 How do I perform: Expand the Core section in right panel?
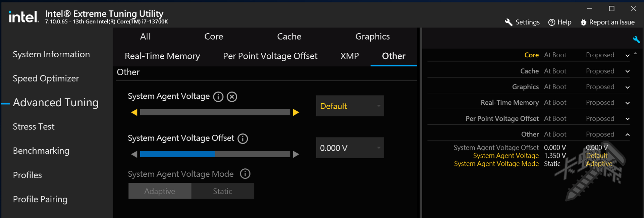(x=627, y=55)
